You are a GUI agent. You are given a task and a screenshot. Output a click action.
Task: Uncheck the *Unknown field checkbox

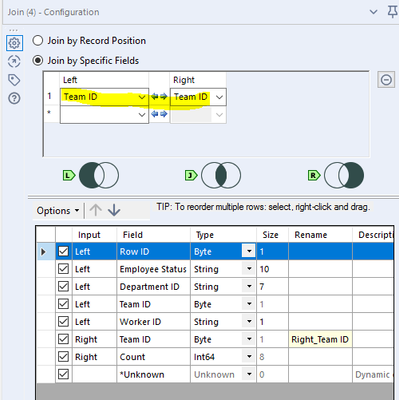pos(63,374)
